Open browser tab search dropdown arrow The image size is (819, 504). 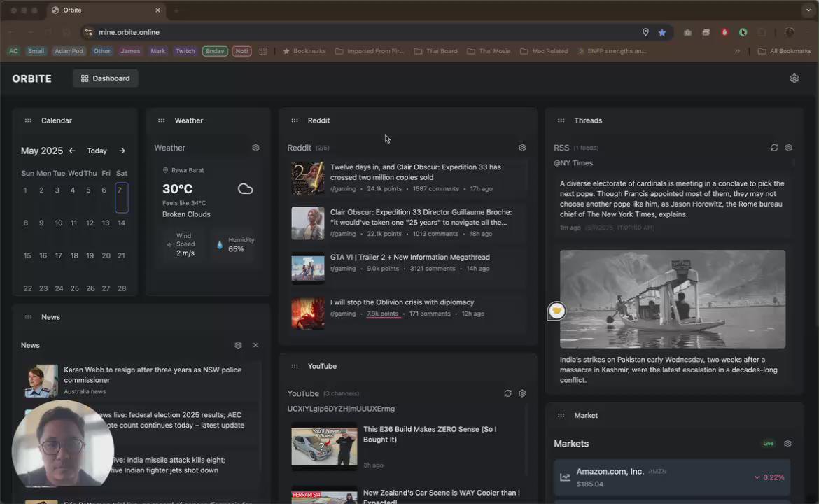pos(808,10)
